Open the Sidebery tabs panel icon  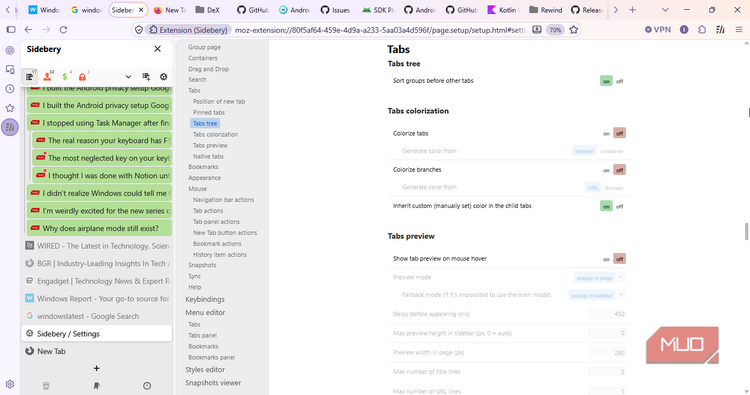point(30,77)
